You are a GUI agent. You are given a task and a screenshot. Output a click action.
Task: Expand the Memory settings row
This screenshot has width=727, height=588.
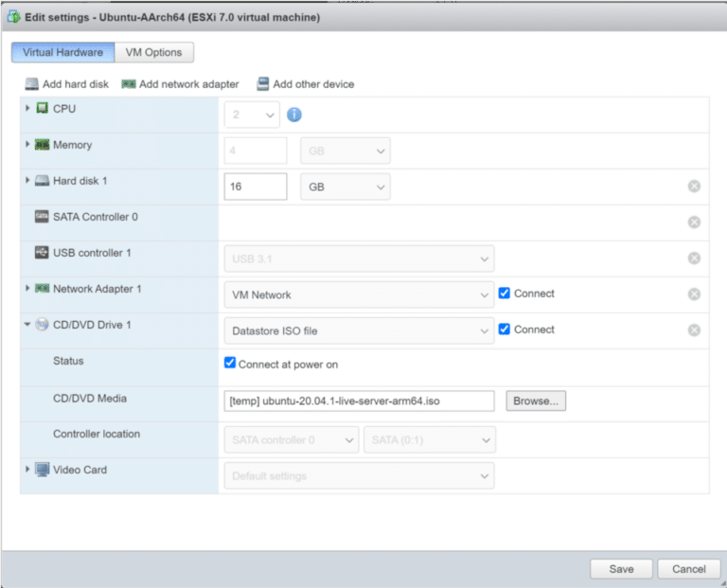coord(27,144)
